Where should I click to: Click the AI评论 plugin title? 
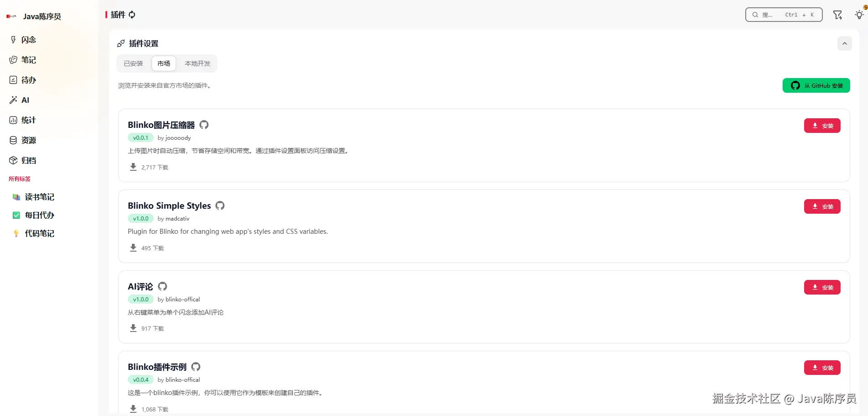point(141,286)
